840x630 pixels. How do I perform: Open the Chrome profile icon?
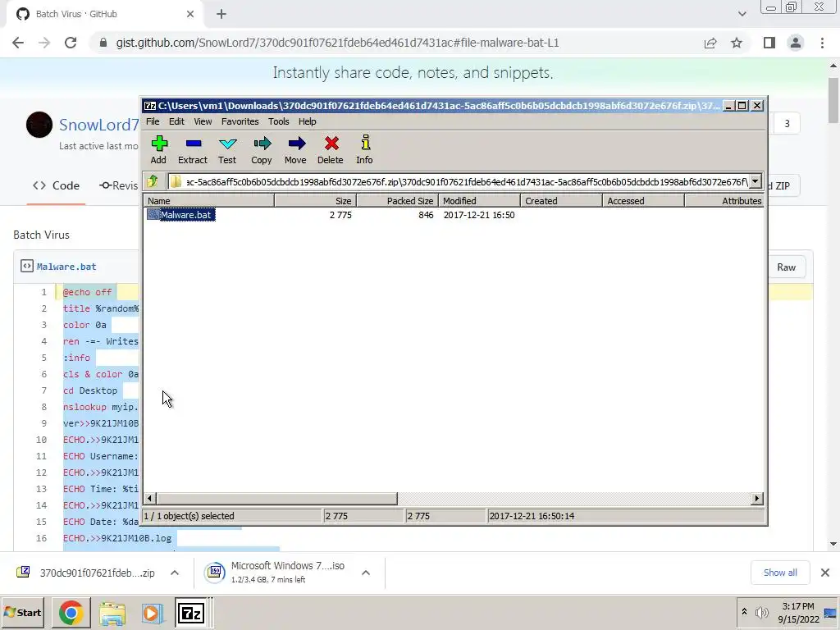(796, 43)
